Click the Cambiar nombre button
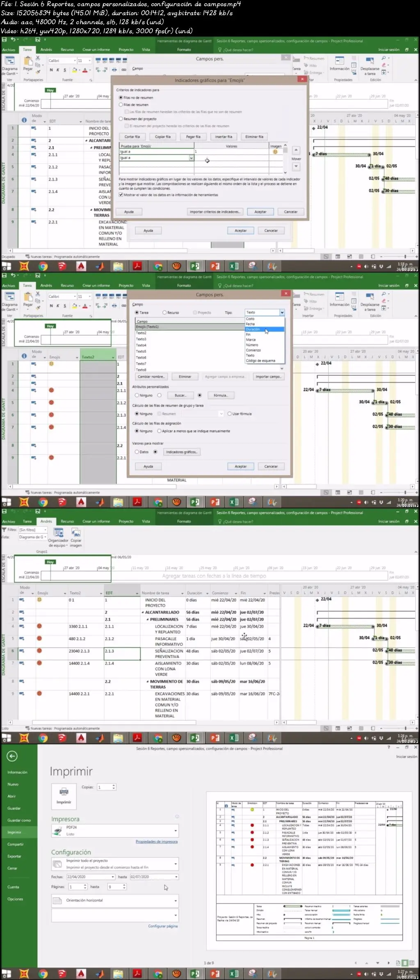This screenshot has width=420, height=980. [151, 377]
